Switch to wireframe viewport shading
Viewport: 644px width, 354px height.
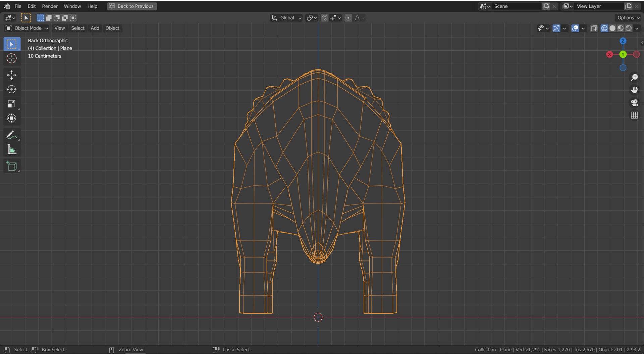[x=604, y=28]
